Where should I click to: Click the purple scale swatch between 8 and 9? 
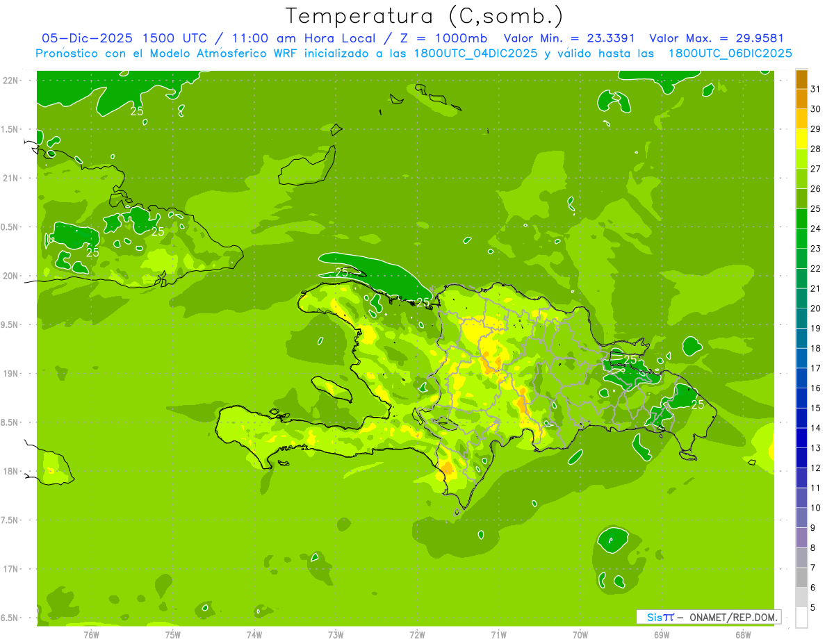coord(801,538)
